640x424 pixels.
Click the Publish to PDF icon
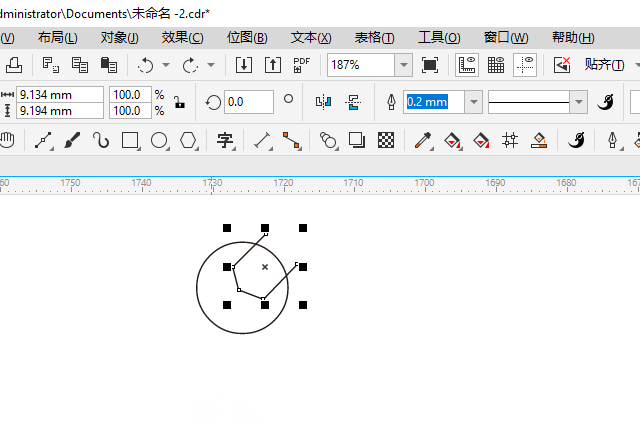(x=302, y=65)
